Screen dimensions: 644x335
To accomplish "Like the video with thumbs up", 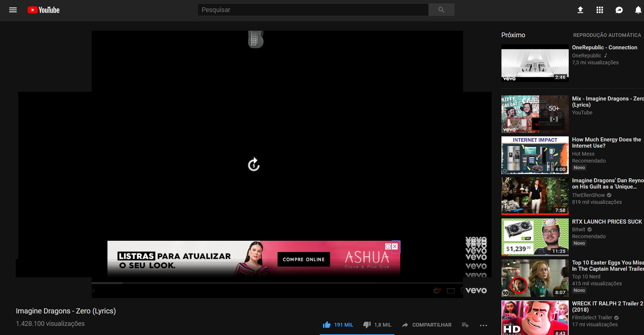I will (326, 324).
